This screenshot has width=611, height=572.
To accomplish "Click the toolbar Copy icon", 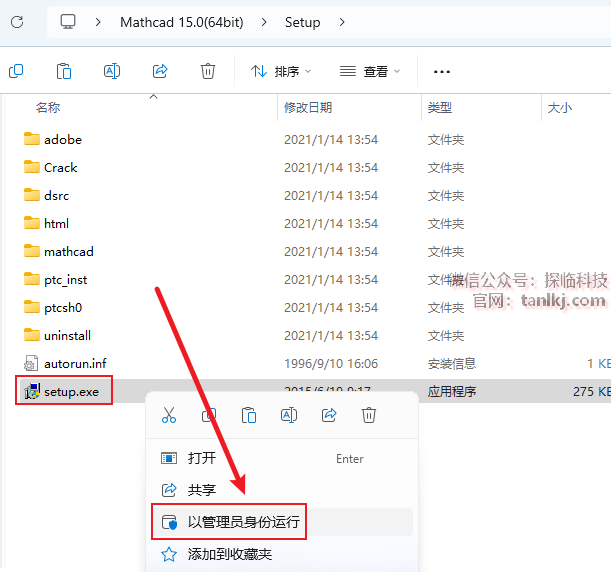I will [x=16, y=71].
